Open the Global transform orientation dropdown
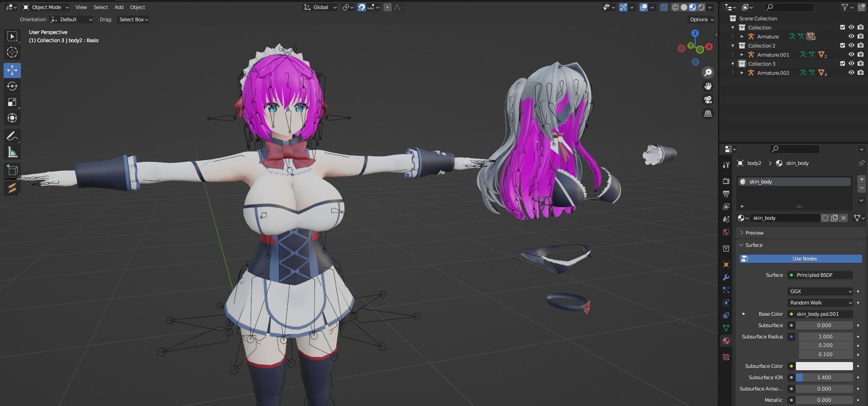The image size is (868, 406). pos(320,7)
